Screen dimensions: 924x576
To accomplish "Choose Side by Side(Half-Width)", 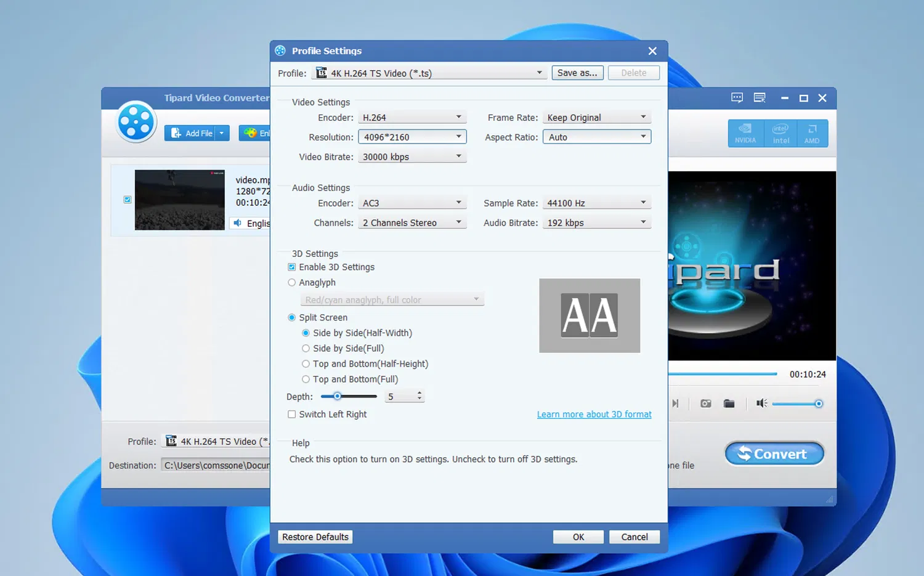I will point(306,333).
